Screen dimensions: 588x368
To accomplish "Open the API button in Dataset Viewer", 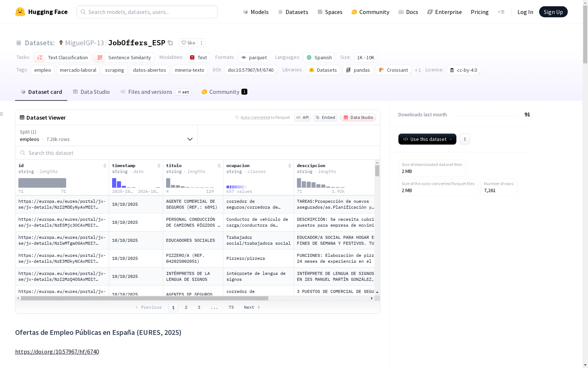I will tap(302, 117).
